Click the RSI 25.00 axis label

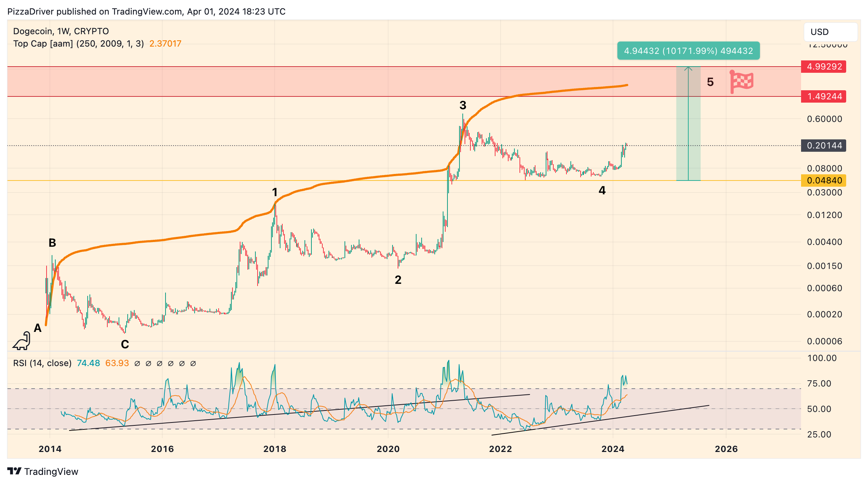819,435
